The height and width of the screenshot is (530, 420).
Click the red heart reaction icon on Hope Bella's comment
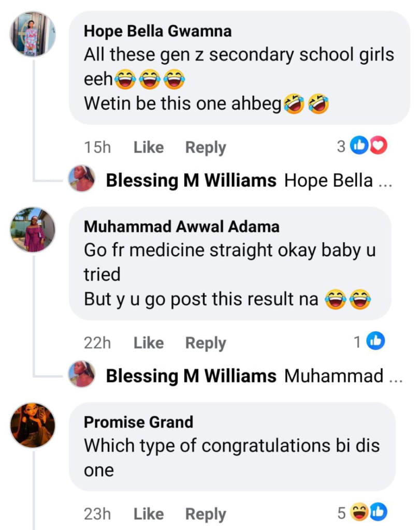pos(379,145)
